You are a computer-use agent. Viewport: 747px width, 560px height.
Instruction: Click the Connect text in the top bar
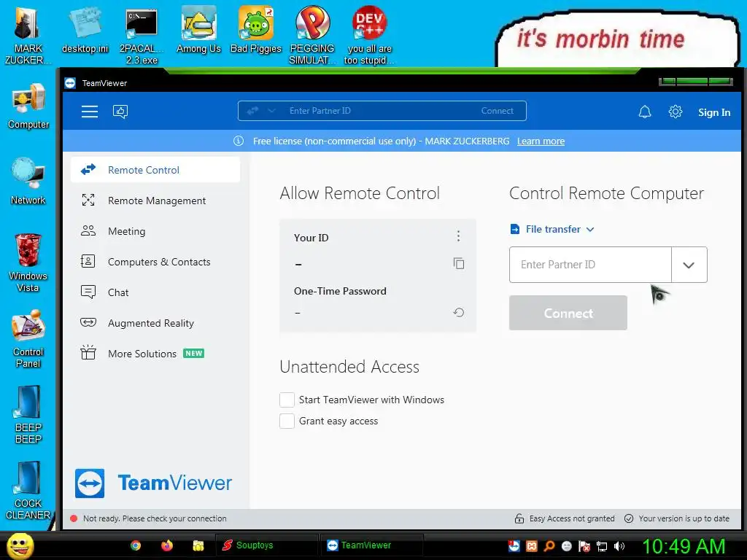[x=497, y=111]
